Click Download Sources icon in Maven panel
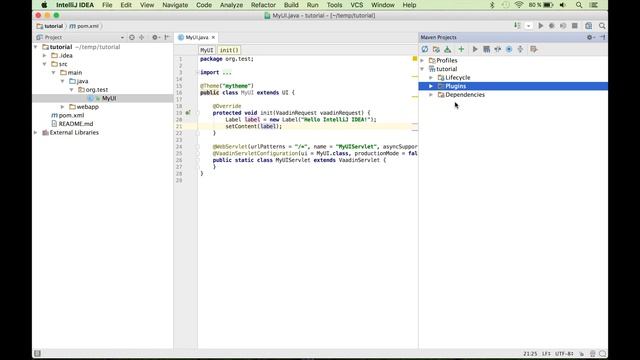This screenshot has height=360, width=640. click(x=448, y=49)
